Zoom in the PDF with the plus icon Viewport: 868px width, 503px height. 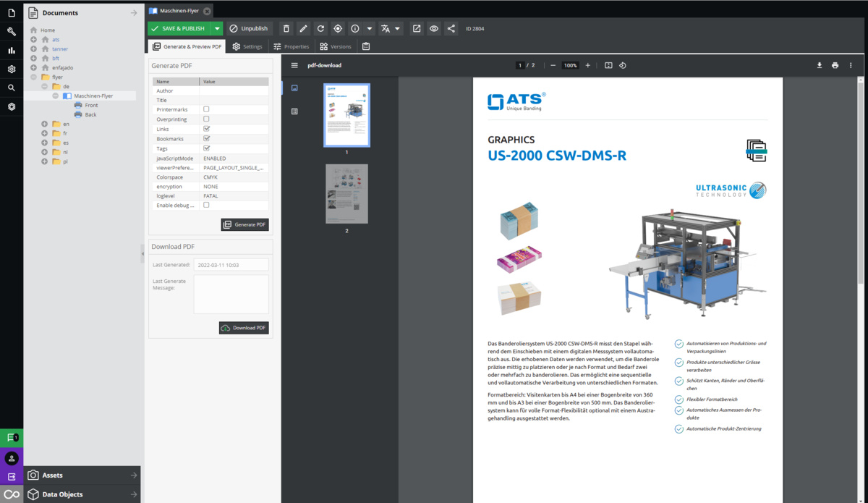coord(587,65)
